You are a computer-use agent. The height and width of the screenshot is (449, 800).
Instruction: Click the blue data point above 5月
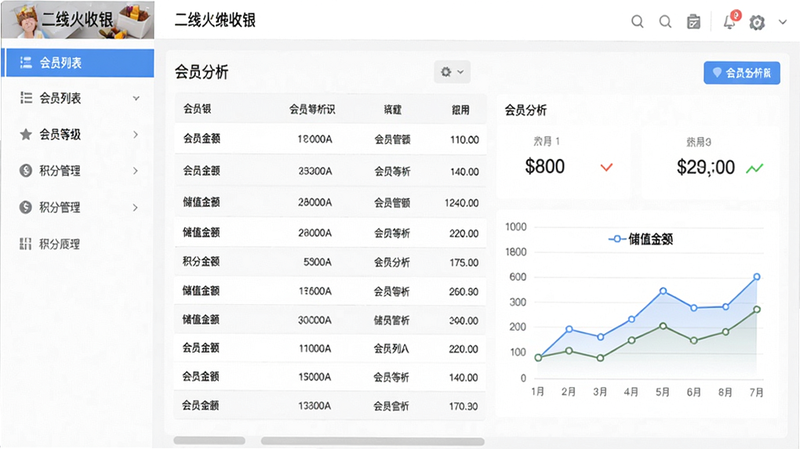[663, 291]
